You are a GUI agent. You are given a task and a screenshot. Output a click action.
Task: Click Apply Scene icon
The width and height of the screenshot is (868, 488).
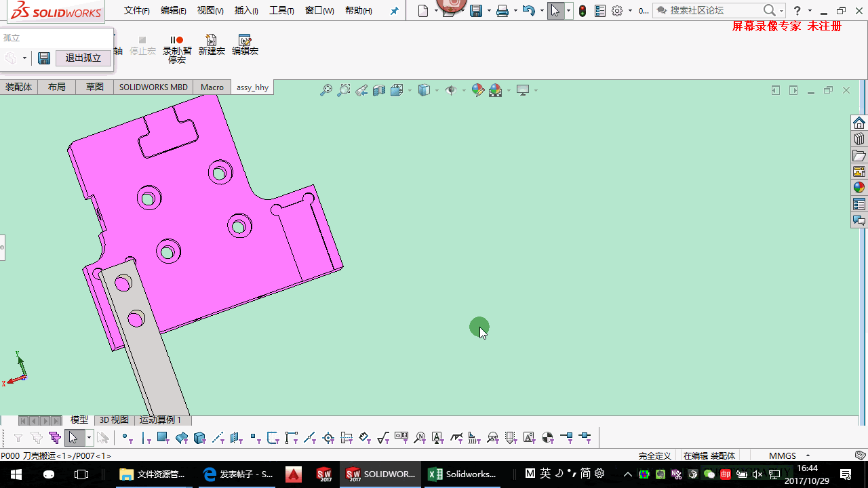(x=496, y=90)
